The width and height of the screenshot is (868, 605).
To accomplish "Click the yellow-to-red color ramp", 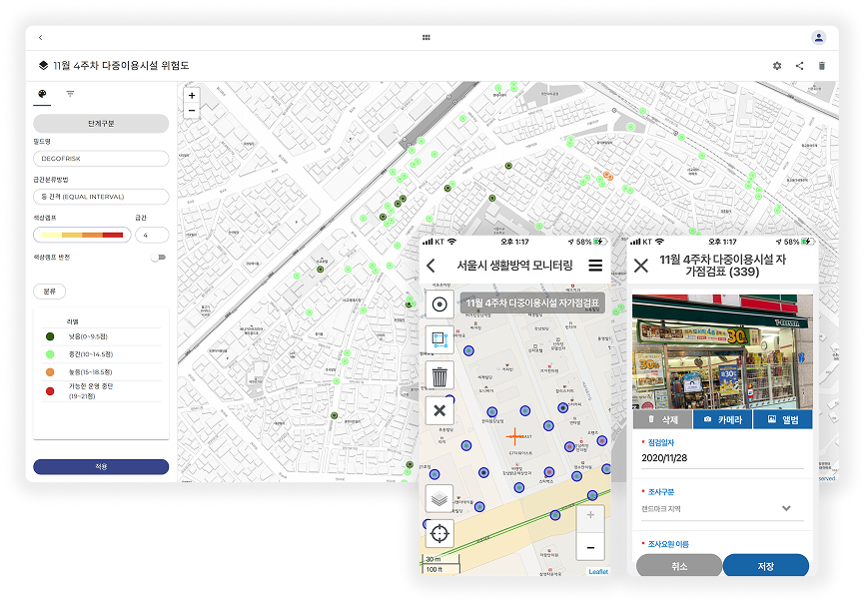I will click(80, 235).
